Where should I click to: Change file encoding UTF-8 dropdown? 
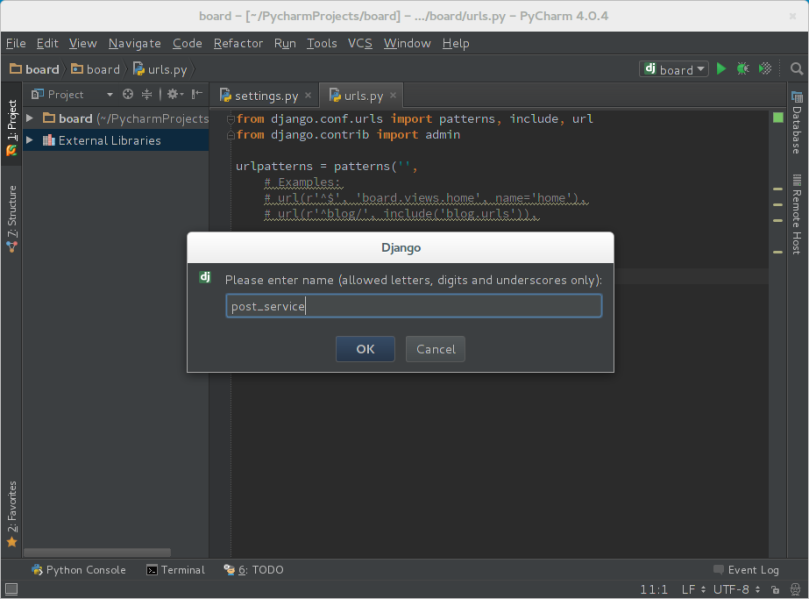click(x=736, y=589)
